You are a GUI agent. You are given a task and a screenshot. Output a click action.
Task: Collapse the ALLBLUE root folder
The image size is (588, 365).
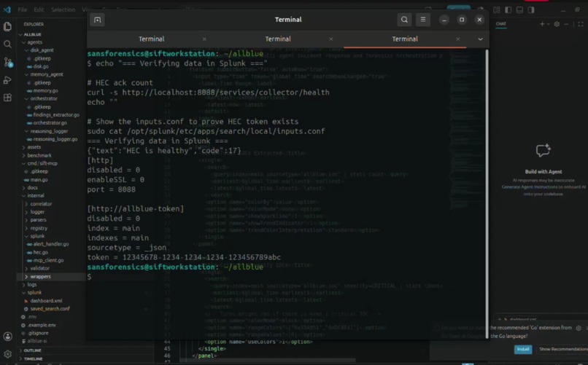[x=33, y=34]
